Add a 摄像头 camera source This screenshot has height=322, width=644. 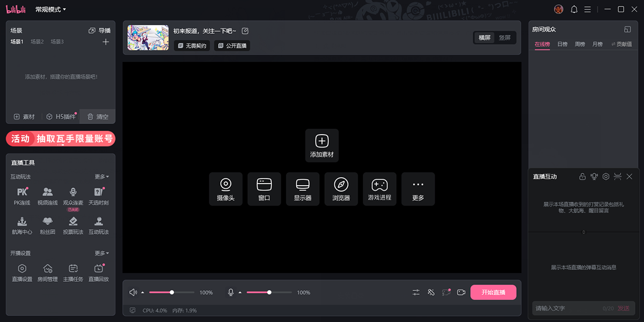click(226, 189)
